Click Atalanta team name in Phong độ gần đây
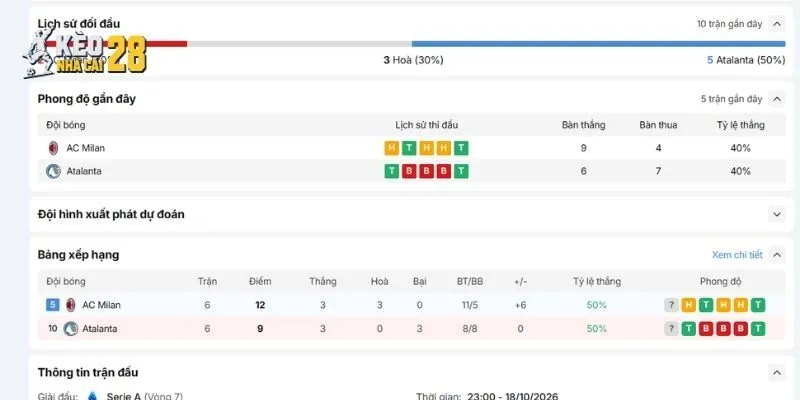Image resolution: width=800 pixels, height=400 pixels. pyautogui.click(x=84, y=171)
